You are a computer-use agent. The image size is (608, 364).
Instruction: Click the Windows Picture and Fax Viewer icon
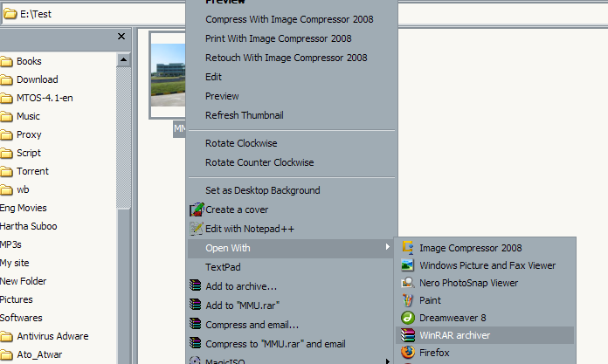tap(408, 265)
